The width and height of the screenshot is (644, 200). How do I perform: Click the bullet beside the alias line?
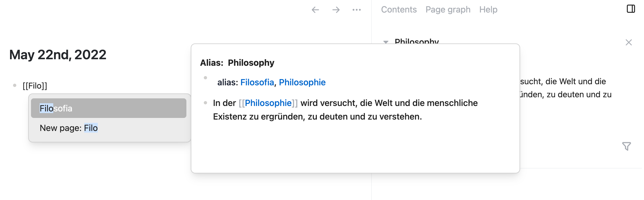206,78
